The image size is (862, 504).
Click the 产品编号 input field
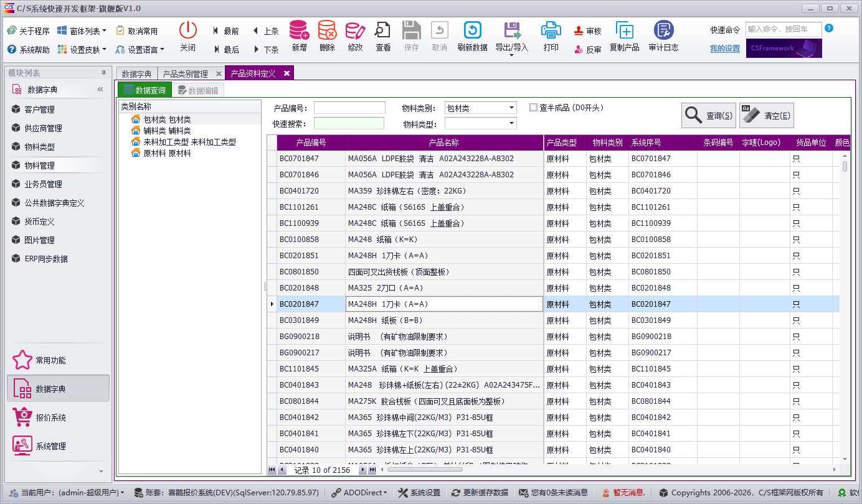pos(349,108)
